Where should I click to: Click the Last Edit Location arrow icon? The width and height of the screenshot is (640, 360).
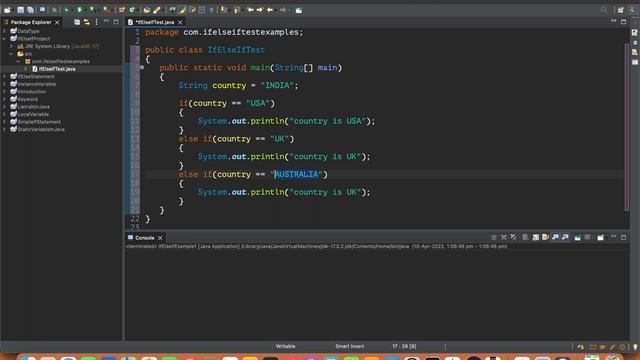coord(250,10)
